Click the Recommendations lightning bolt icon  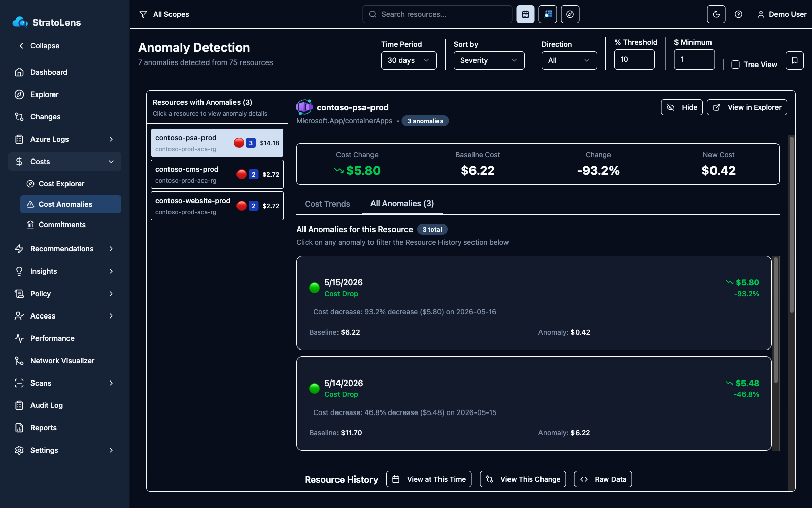pyautogui.click(x=19, y=249)
